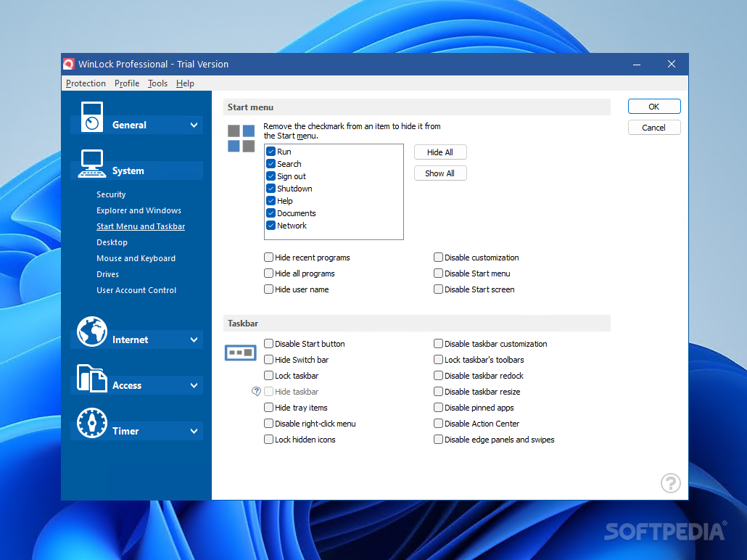Expand the Timer section chevron
Viewport: 747px width, 560px height.
pos(194,432)
